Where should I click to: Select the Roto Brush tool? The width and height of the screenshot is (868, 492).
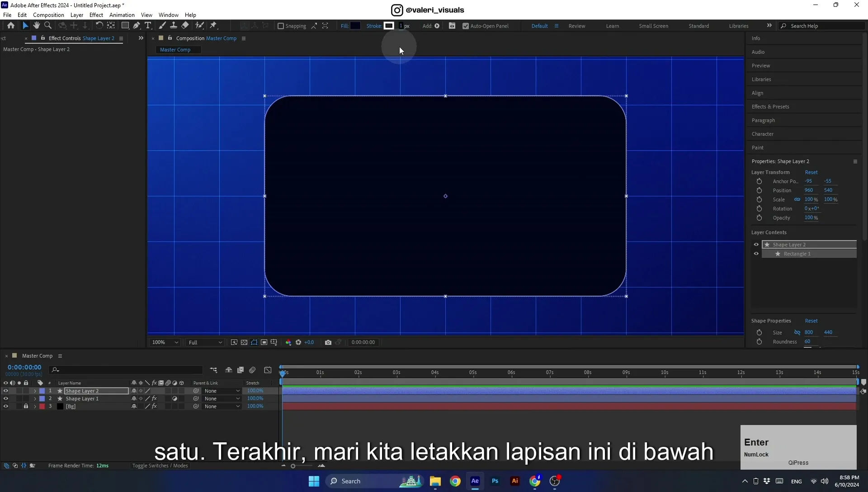[x=199, y=26]
